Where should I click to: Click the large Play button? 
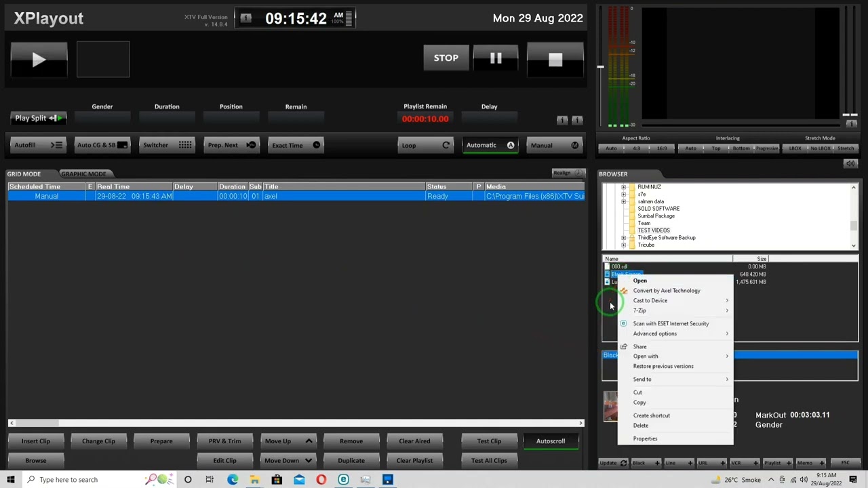39,60
